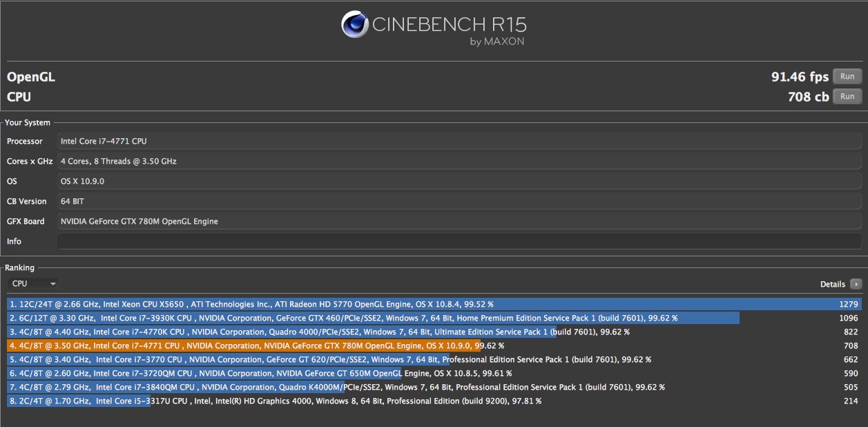
Task: Select ranking row 7 Core i7-3840QM
Action: [x=434, y=387]
